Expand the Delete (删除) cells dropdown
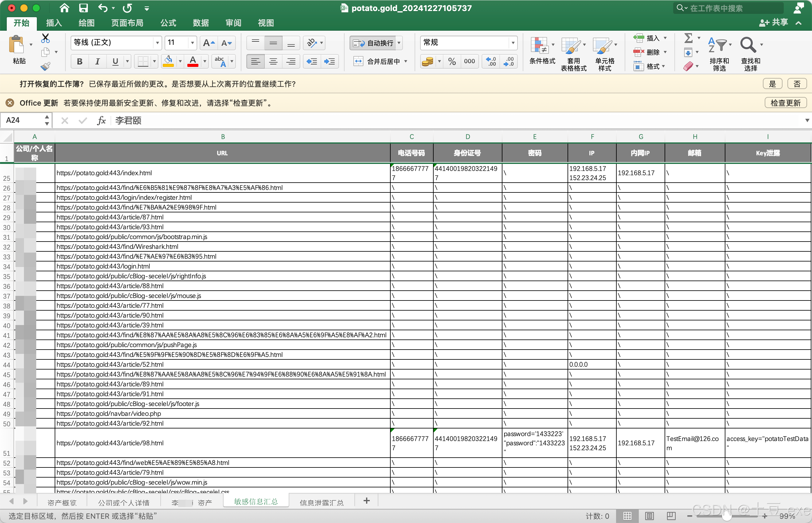 (x=665, y=52)
